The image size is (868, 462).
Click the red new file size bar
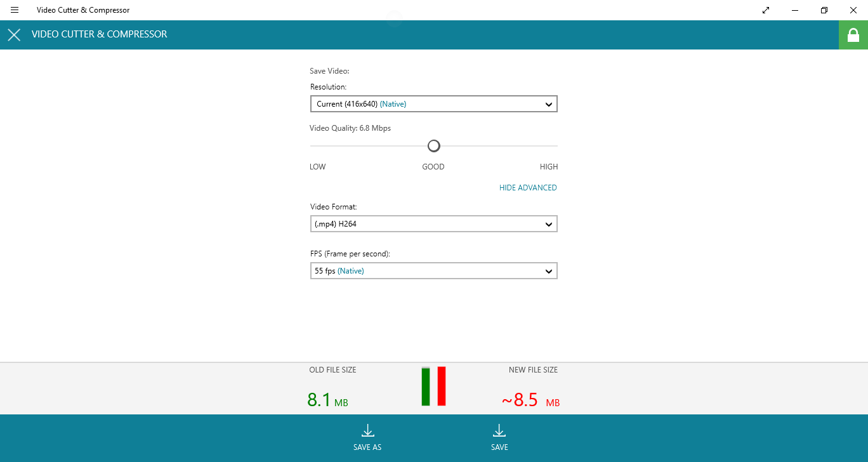[x=442, y=386]
